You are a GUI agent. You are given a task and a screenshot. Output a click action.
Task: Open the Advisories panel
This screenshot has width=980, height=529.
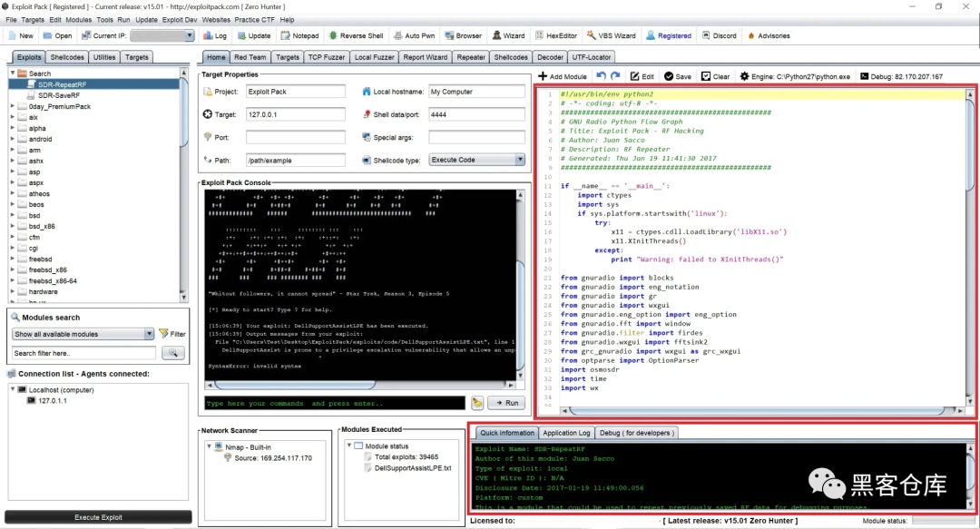pos(768,35)
